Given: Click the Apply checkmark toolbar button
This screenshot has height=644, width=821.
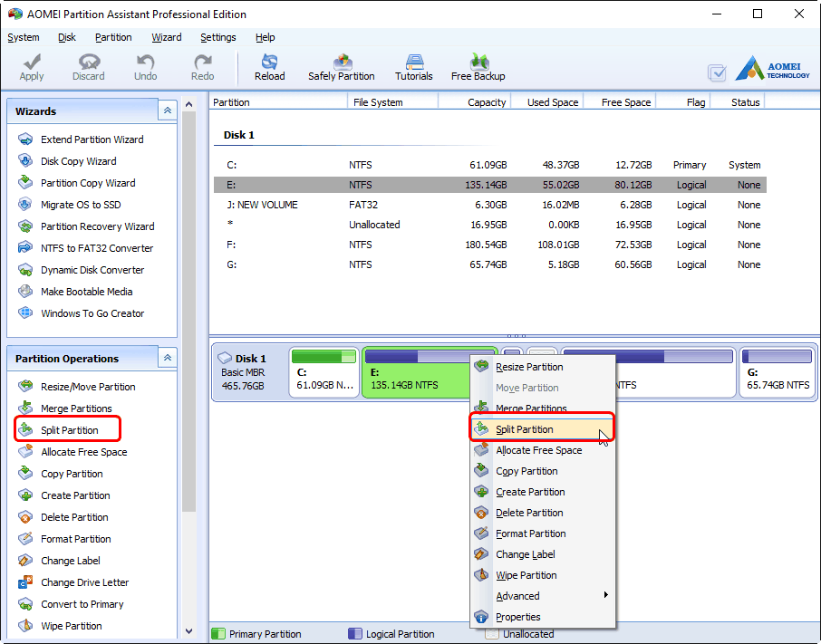Looking at the screenshot, I should coord(32,68).
